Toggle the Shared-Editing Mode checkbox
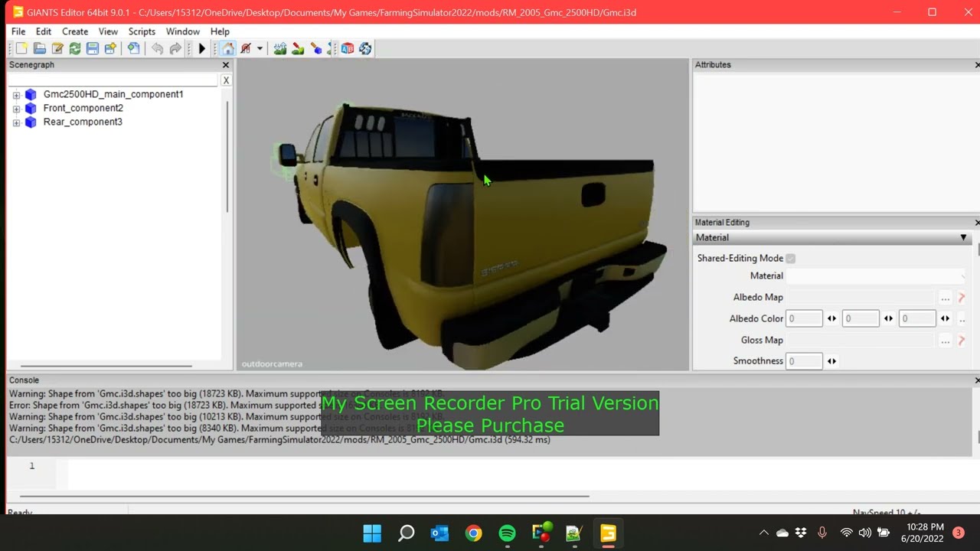Image resolution: width=980 pixels, height=551 pixels. click(x=790, y=259)
